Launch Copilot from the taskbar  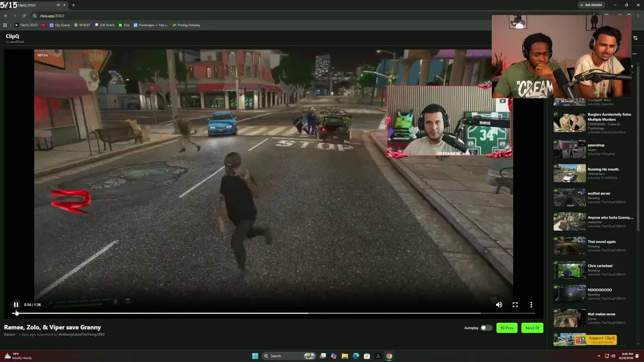click(334, 356)
